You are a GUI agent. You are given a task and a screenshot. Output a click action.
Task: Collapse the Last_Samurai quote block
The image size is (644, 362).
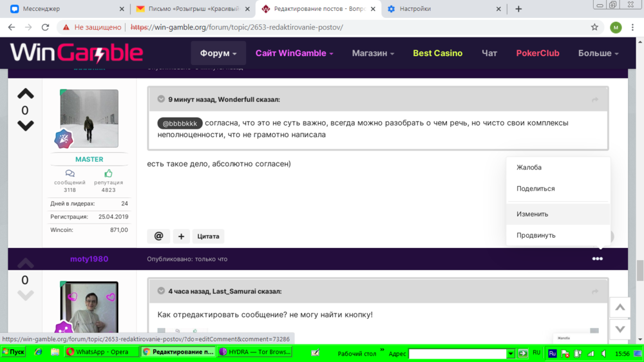pos(161,291)
